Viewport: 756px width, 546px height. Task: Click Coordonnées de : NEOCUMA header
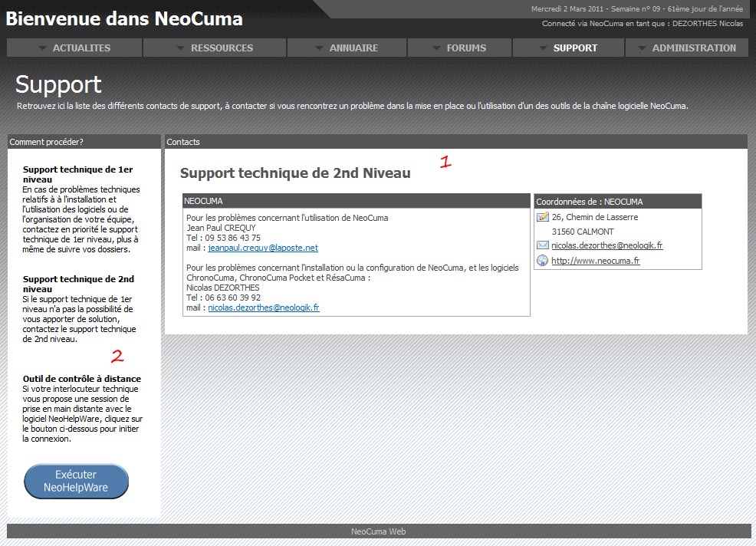(x=618, y=202)
